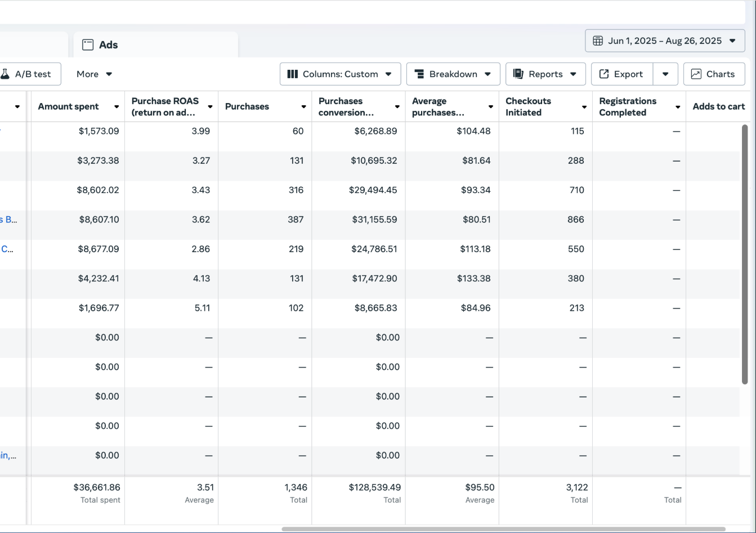This screenshot has height=533, width=756.
Task: Click the calendar icon in date range picker
Action: coord(598,41)
